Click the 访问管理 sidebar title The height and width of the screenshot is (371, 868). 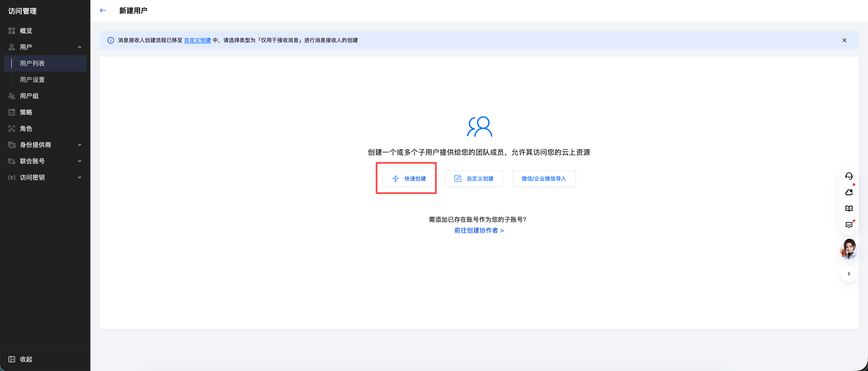pos(22,11)
